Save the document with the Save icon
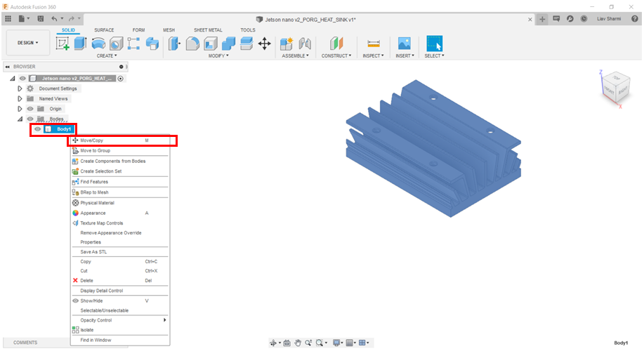Screen dimensions: 644x349 [x=40, y=18]
